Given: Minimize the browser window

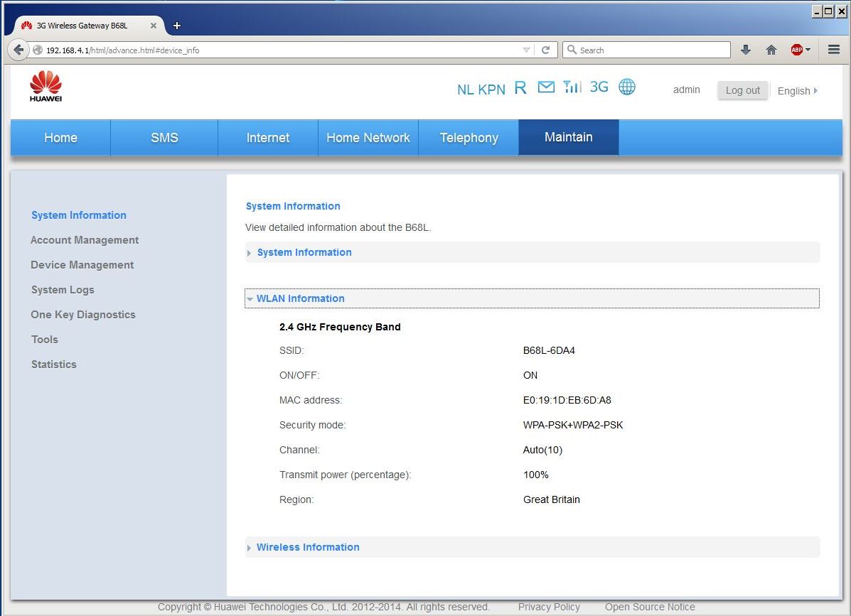Looking at the screenshot, I should 817,11.
